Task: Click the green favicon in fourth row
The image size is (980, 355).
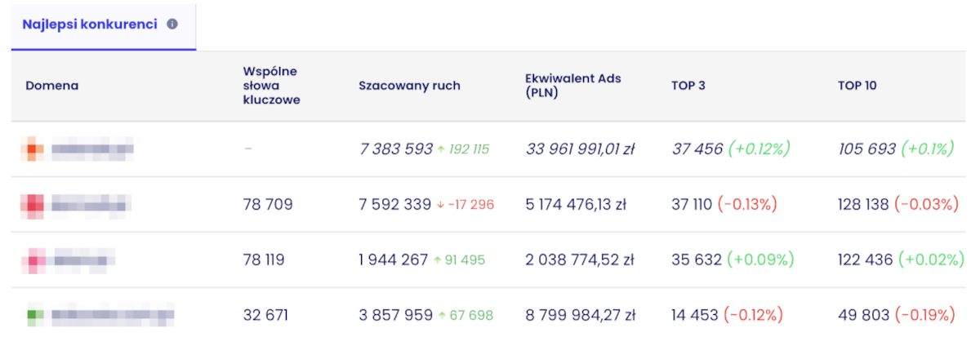Action: (x=33, y=315)
